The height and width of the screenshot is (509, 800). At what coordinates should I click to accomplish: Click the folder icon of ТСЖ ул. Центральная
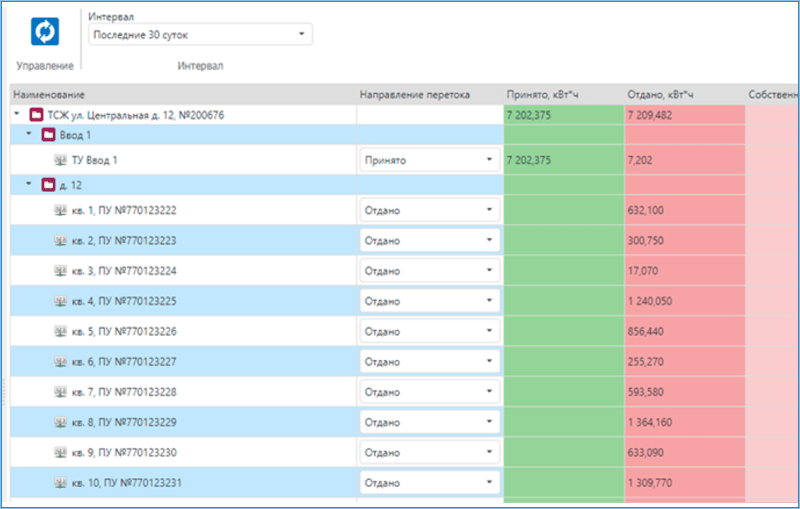(x=36, y=115)
